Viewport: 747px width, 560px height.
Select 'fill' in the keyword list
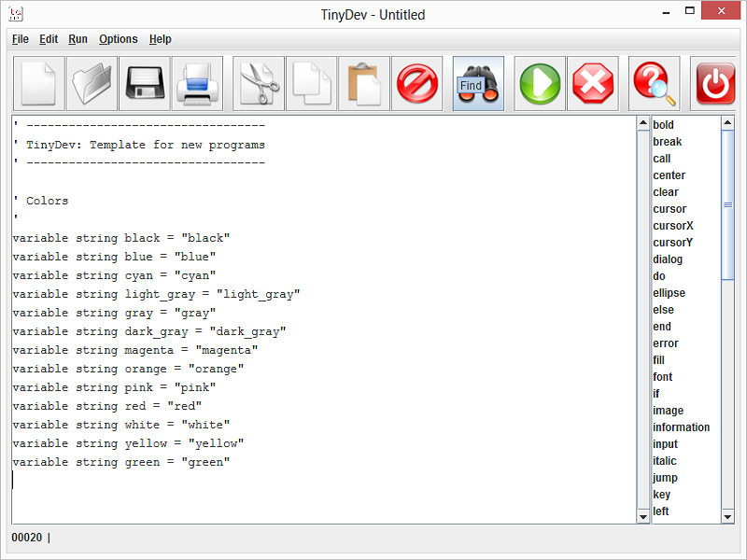(x=658, y=360)
